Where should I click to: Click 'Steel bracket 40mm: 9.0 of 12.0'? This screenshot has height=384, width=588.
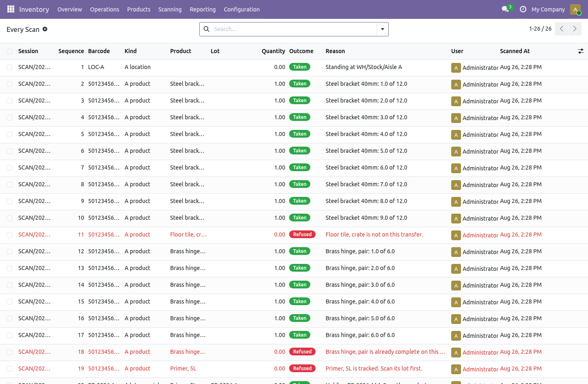click(x=366, y=218)
